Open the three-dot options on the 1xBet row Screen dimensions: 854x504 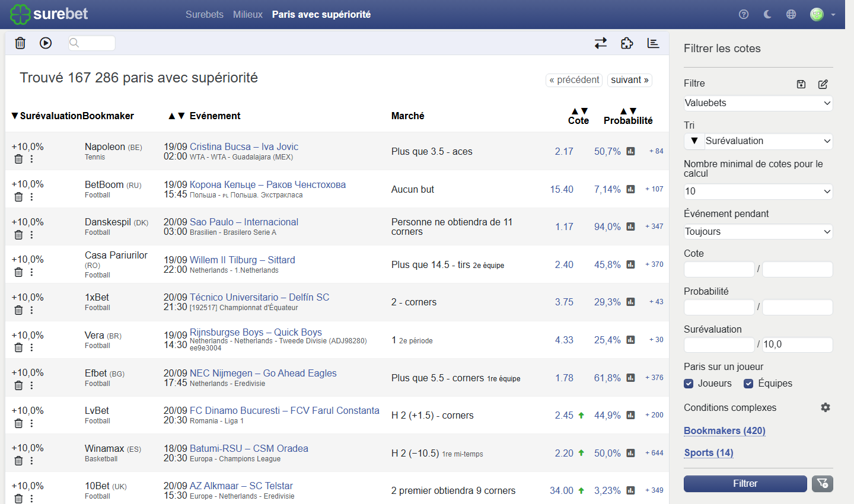click(x=31, y=310)
